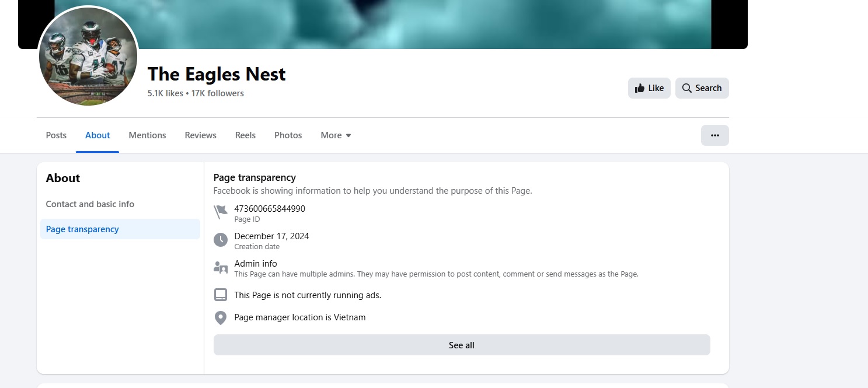View the Photos tab
Viewport: 868px width, 388px height.
click(x=288, y=135)
